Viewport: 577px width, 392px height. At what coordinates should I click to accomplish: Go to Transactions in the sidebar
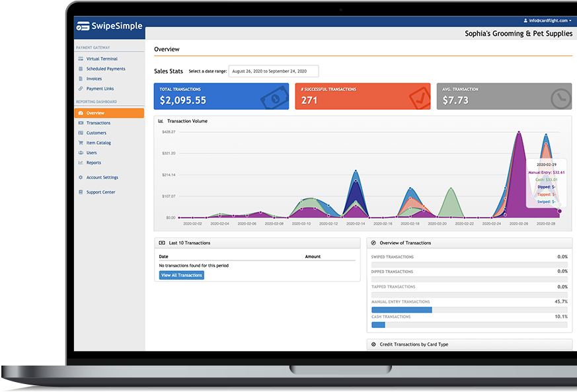pyautogui.click(x=98, y=123)
